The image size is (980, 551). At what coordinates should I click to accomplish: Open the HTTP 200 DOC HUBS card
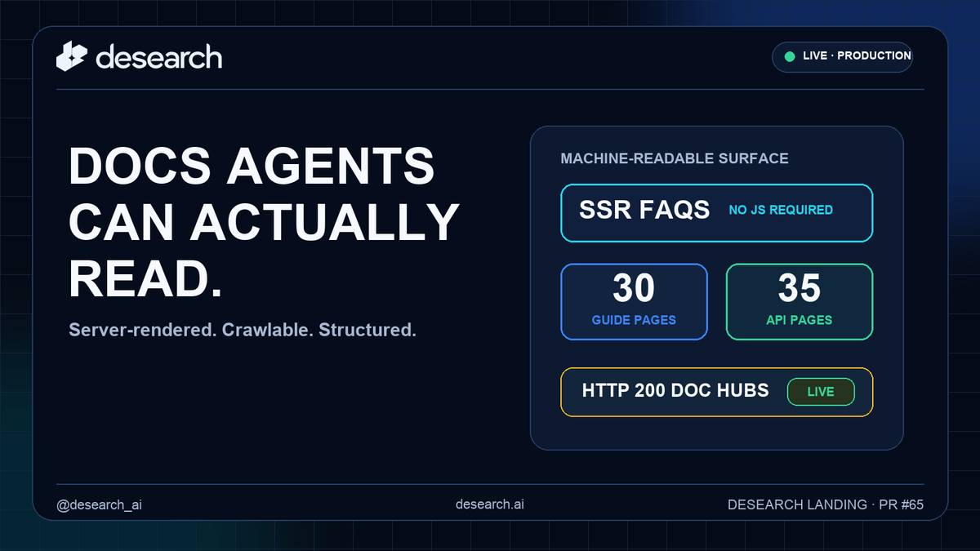pos(716,392)
